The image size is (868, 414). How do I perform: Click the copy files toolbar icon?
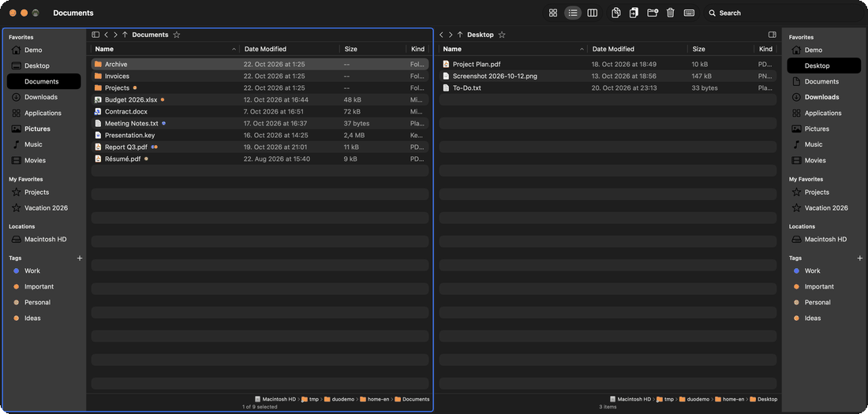[615, 13]
